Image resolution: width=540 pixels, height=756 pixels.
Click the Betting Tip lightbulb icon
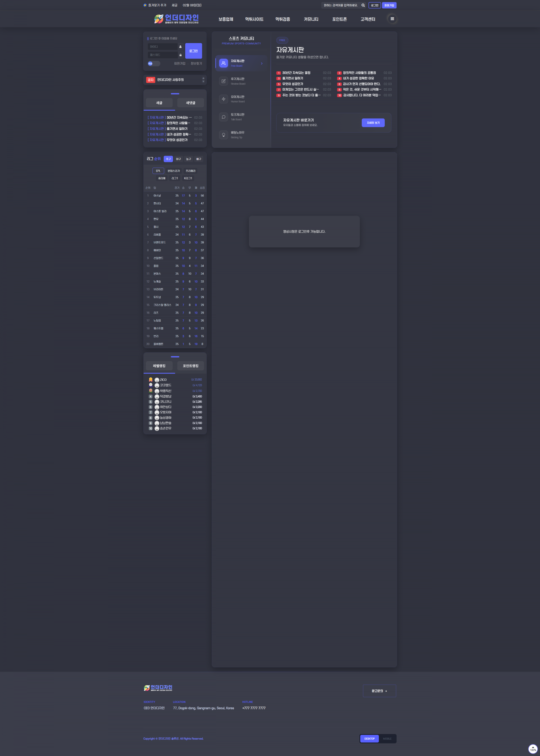click(223, 135)
